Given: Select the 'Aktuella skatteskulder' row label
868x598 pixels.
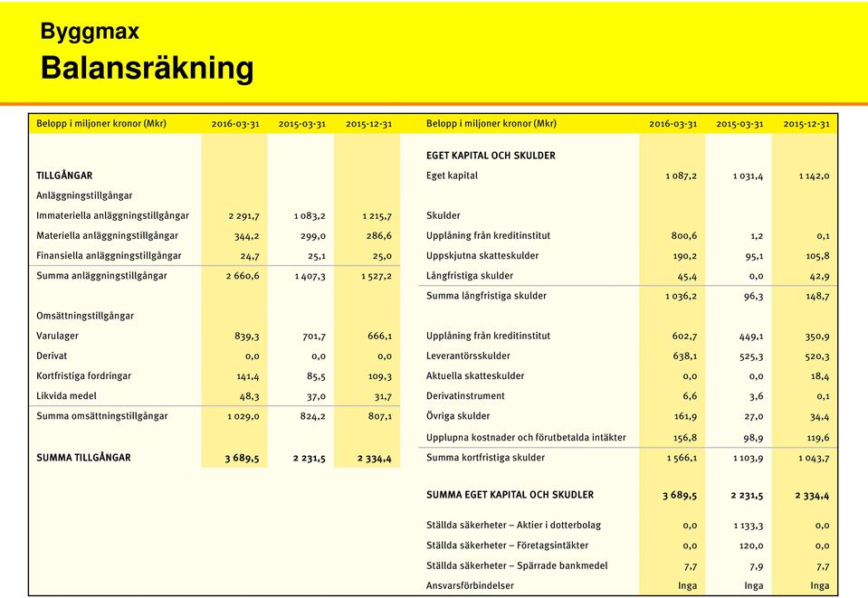Looking at the screenshot, I should click(x=475, y=375).
